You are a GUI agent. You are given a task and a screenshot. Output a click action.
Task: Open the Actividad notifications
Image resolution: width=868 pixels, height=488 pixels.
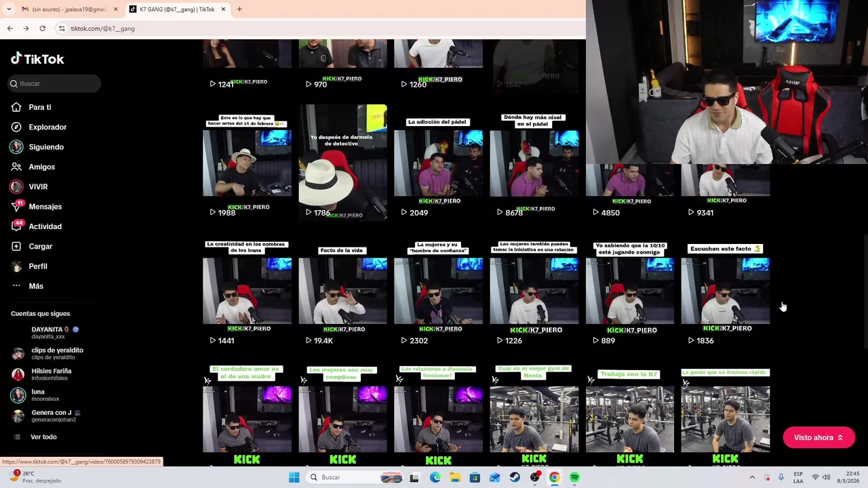point(45,226)
